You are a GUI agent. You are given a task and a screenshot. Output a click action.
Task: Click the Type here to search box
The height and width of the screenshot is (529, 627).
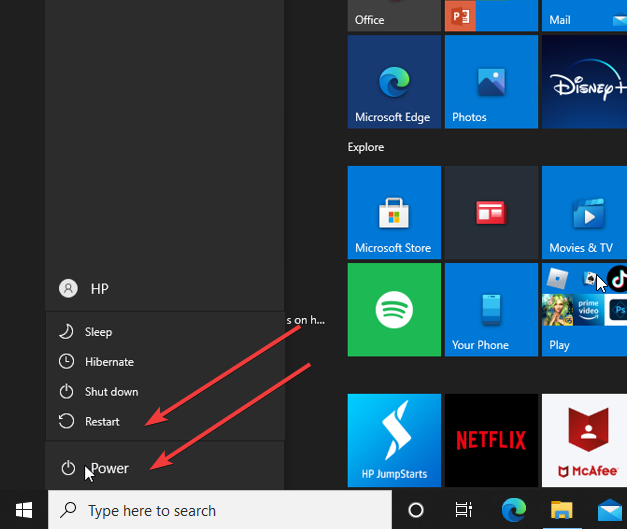[220, 510]
